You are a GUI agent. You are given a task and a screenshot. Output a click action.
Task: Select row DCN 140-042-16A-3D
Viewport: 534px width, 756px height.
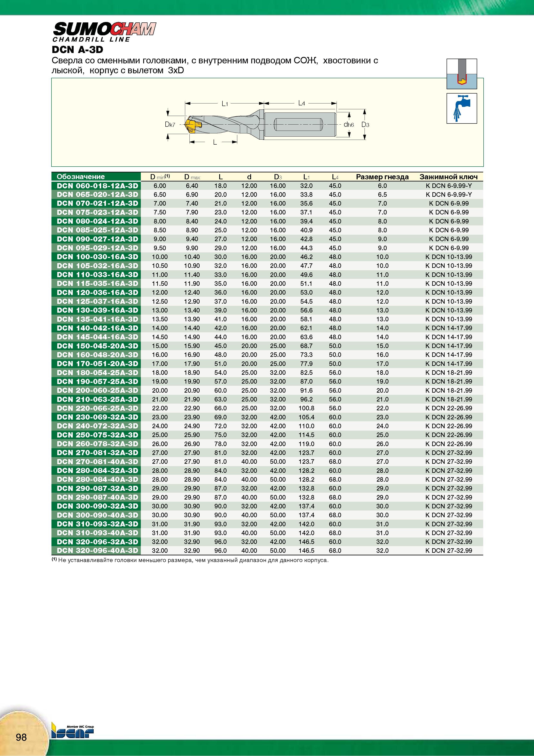pos(267,328)
